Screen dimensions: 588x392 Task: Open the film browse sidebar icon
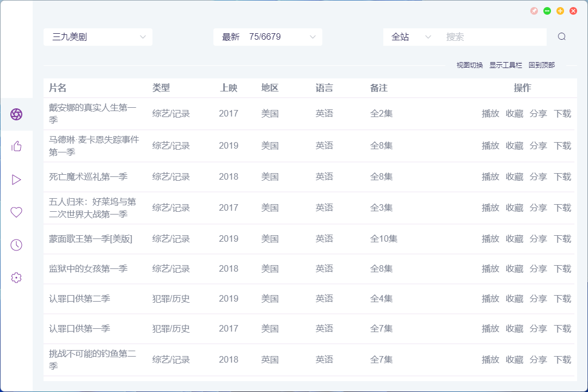click(16, 114)
